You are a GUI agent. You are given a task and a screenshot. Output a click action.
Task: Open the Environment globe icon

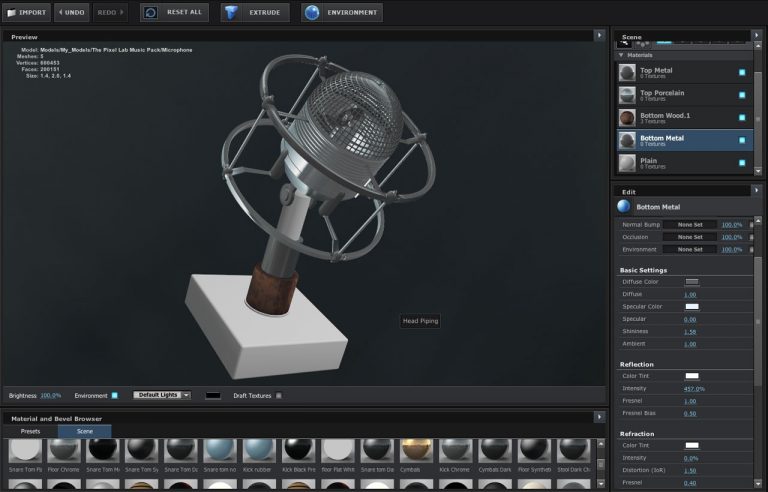312,12
